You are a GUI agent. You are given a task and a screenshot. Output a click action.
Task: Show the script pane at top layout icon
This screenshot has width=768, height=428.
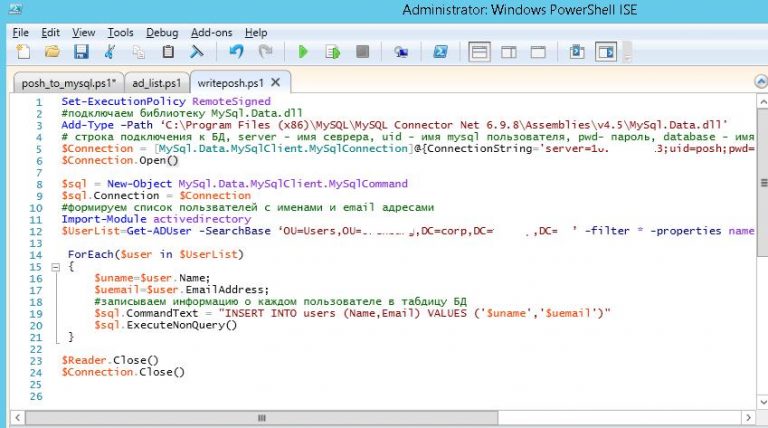[x=480, y=52]
